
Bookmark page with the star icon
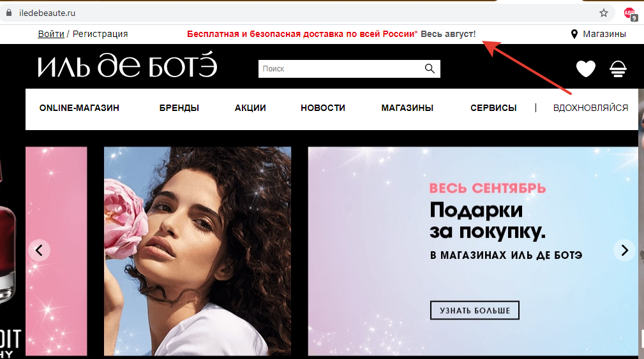(x=603, y=13)
